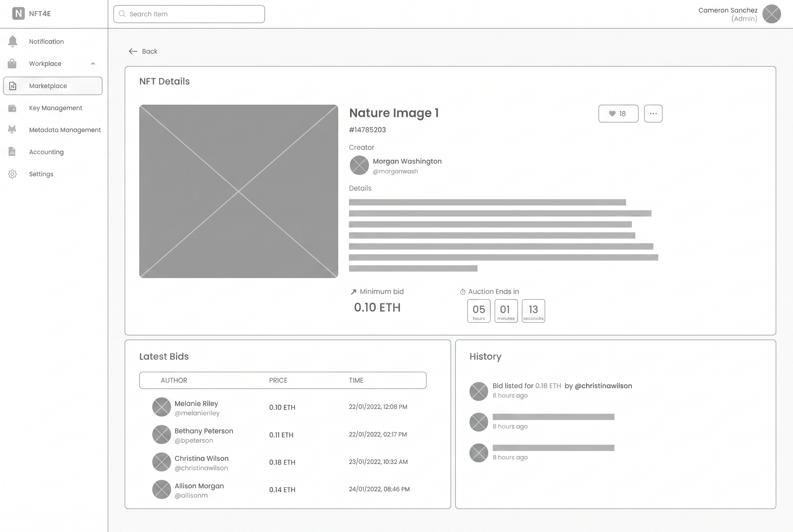The image size is (793, 532).
Task: Click the NFT4E brand name
Action: pyautogui.click(x=40, y=13)
